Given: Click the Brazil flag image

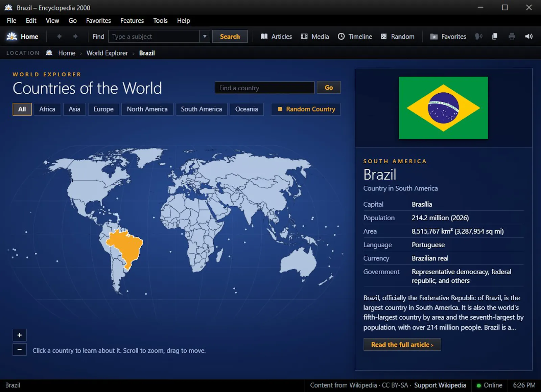Looking at the screenshot, I should point(443,108).
